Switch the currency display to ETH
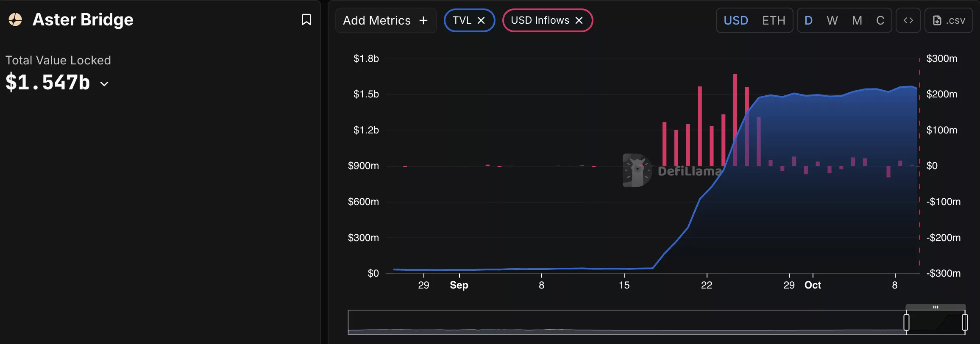 tap(774, 20)
